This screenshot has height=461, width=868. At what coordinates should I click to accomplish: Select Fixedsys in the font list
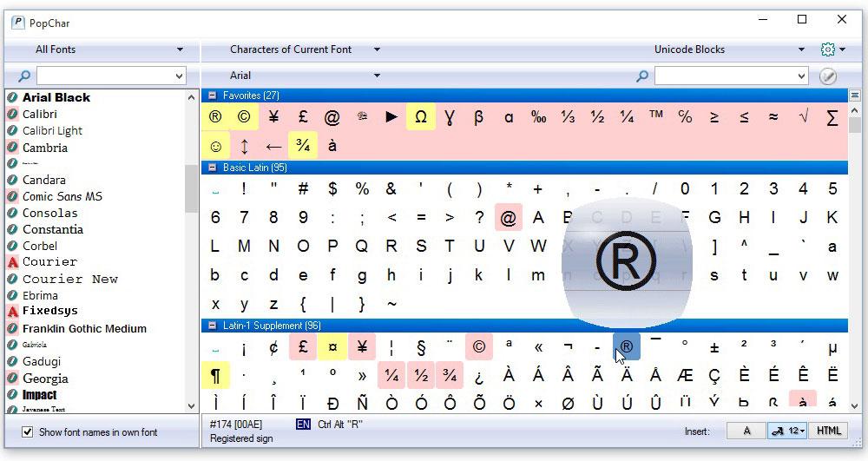click(x=49, y=311)
